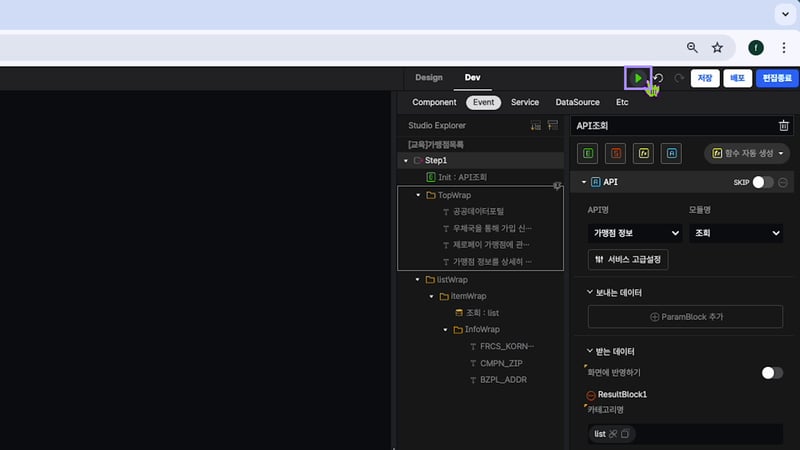Viewport: 800px width, 450px height.
Task: Toggle the 화면에 반영하기 switch
Action: pos(772,372)
